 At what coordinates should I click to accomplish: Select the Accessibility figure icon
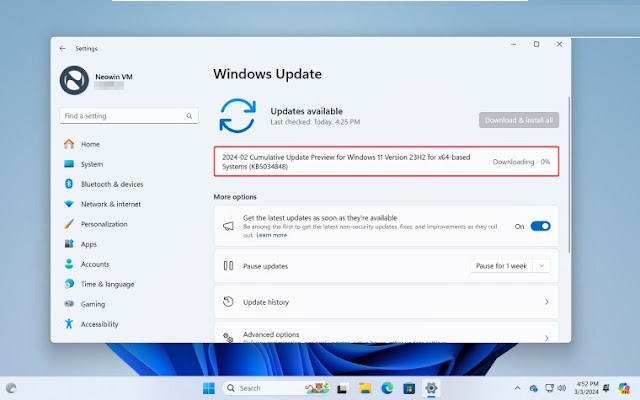click(x=69, y=324)
